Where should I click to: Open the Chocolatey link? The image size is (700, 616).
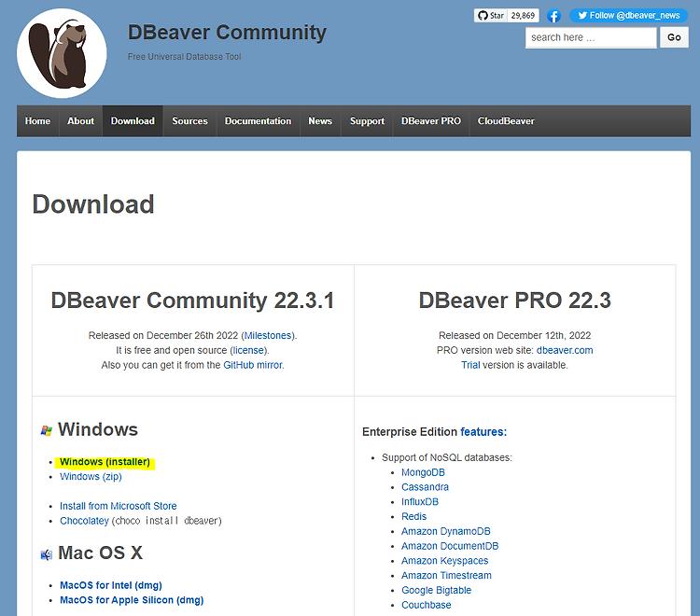(84, 521)
